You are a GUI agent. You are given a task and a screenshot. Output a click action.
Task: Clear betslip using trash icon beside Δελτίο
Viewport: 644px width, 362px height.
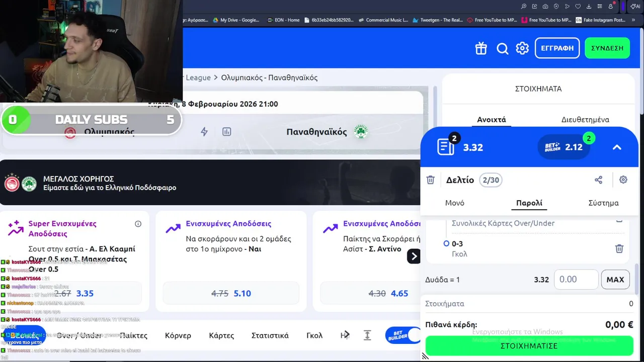coord(430,180)
